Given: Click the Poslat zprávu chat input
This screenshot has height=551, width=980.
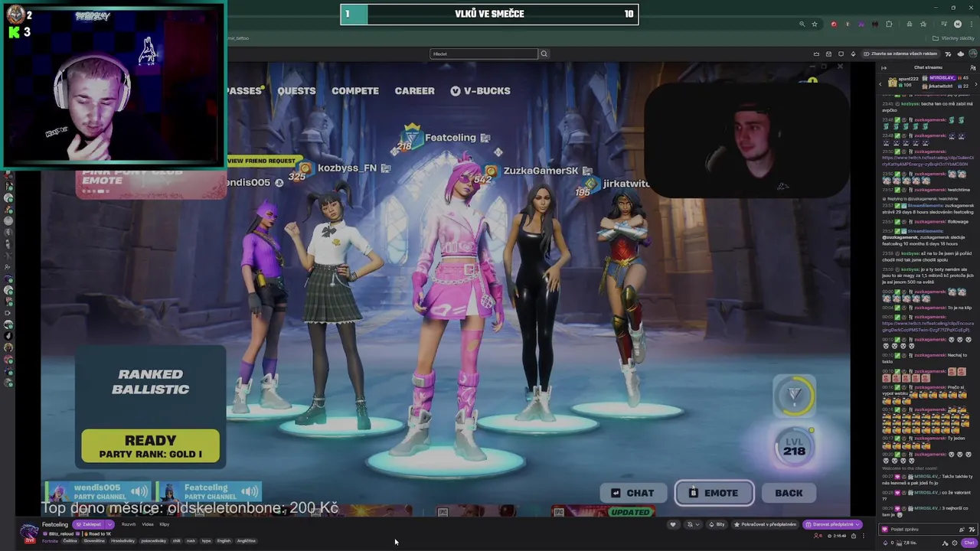Looking at the screenshot, I should click(x=927, y=529).
